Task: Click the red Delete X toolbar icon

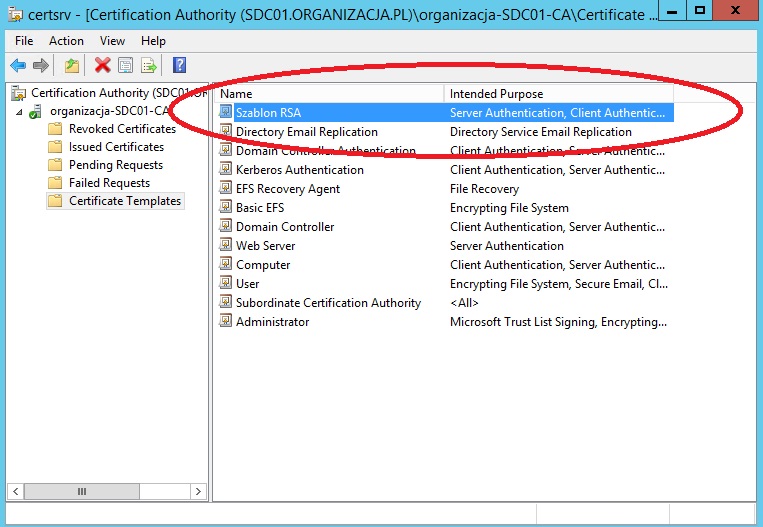Action: (x=103, y=65)
